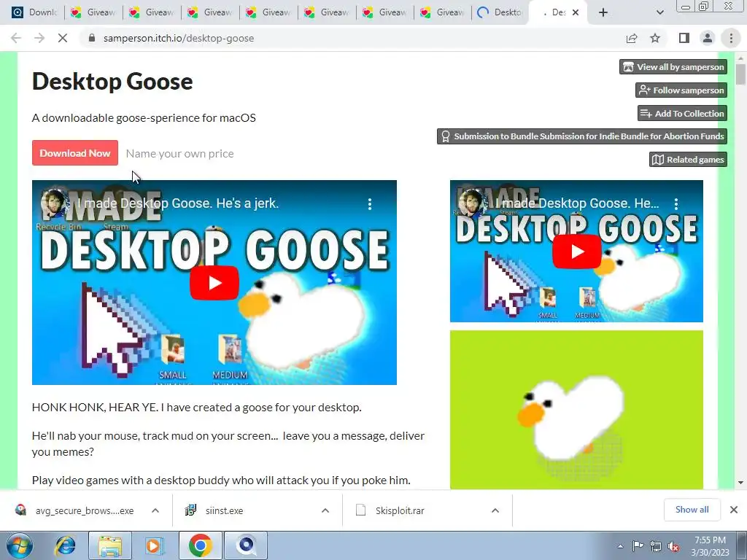Stop loading the page

pyautogui.click(x=63, y=38)
